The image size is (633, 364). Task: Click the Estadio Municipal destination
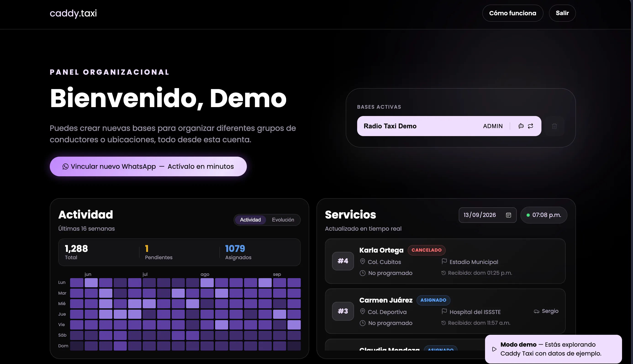coord(474,262)
